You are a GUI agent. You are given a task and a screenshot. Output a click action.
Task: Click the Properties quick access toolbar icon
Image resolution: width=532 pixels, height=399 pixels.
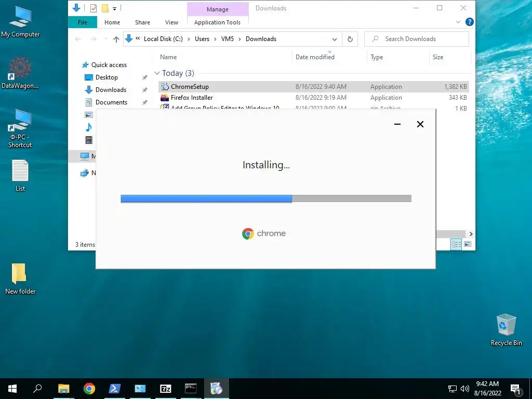[94, 8]
